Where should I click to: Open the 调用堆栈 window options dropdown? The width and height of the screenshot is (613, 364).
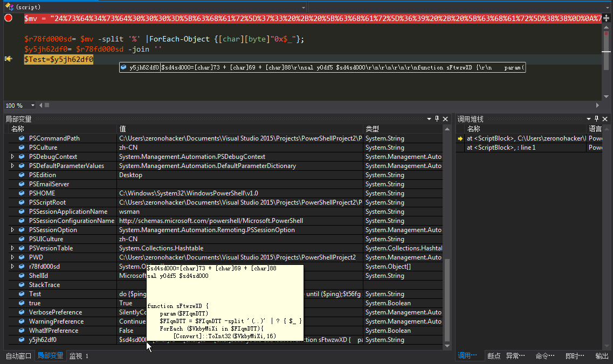588,118
